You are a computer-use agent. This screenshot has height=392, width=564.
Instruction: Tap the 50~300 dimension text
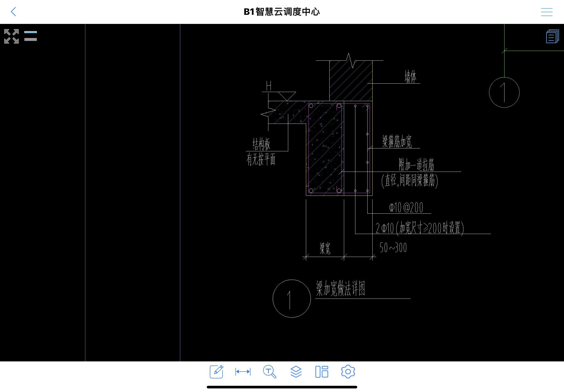[x=393, y=248]
